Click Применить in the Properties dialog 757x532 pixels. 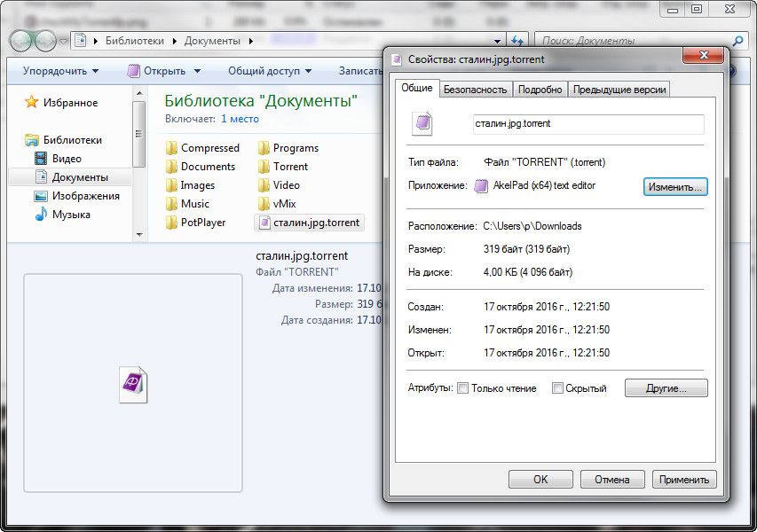click(x=683, y=480)
